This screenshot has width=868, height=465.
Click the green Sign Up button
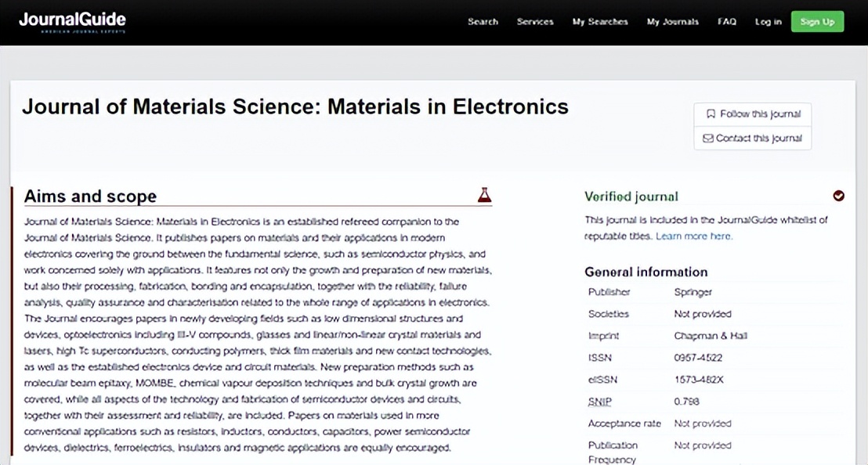pyautogui.click(x=817, y=22)
